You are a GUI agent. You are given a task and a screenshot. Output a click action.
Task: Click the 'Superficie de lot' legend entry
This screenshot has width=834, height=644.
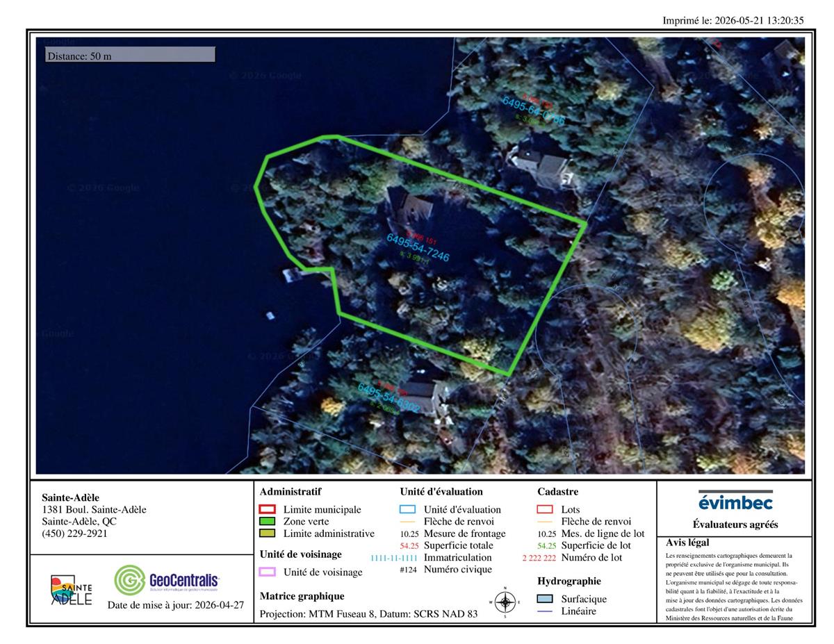597,545
